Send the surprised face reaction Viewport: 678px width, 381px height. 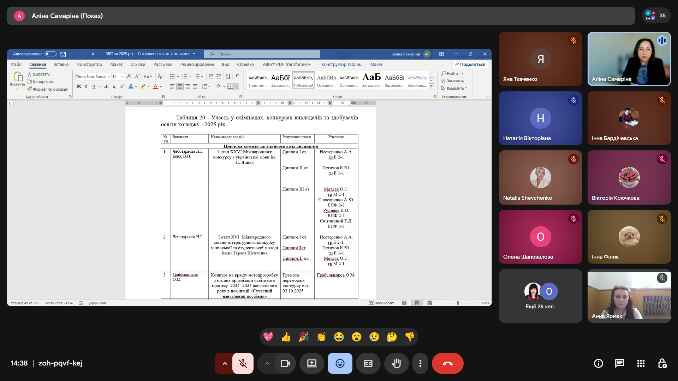(x=357, y=337)
